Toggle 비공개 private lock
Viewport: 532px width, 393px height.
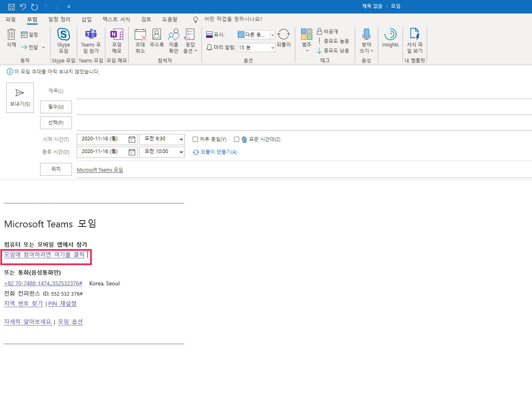click(x=327, y=31)
